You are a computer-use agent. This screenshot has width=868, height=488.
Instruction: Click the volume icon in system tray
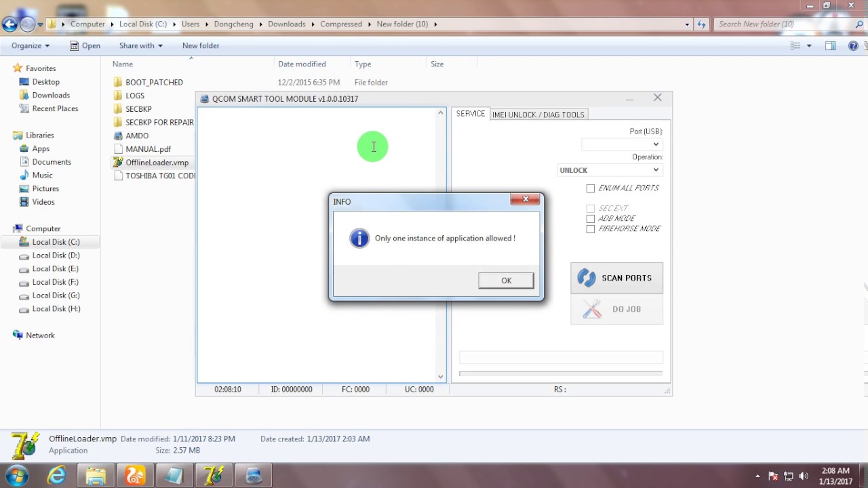pyautogui.click(x=804, y=476)
